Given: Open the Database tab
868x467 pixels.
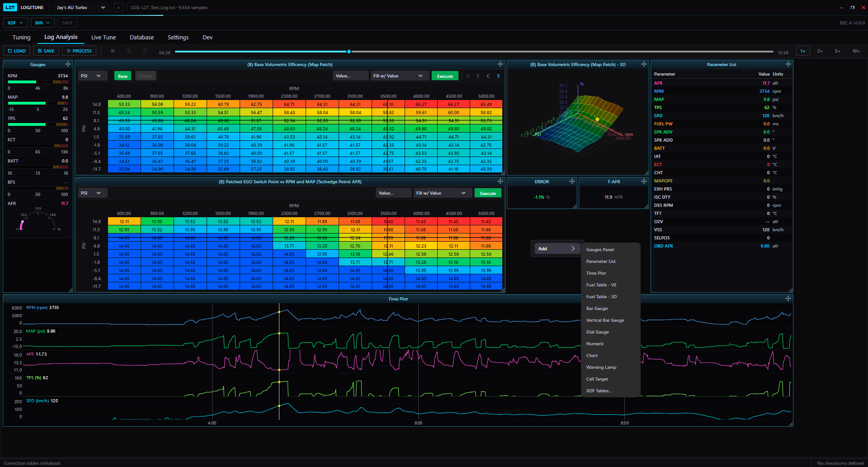Looking at the screenshot, I should 142,37.
